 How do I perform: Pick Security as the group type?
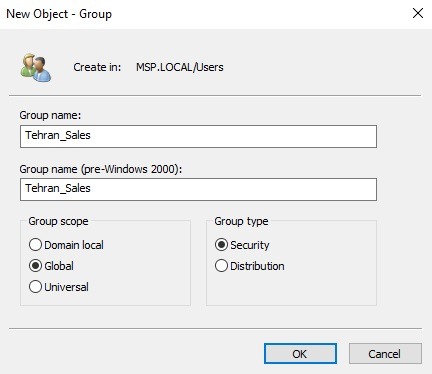click(221, 245)
